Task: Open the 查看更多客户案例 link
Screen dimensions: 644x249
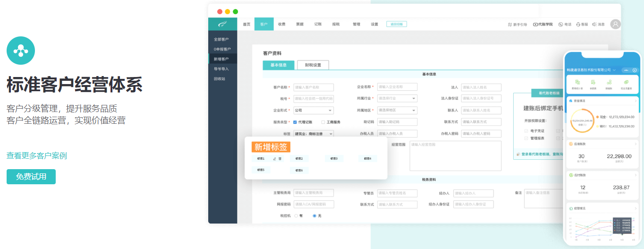Action: click(x=37, y=156)
